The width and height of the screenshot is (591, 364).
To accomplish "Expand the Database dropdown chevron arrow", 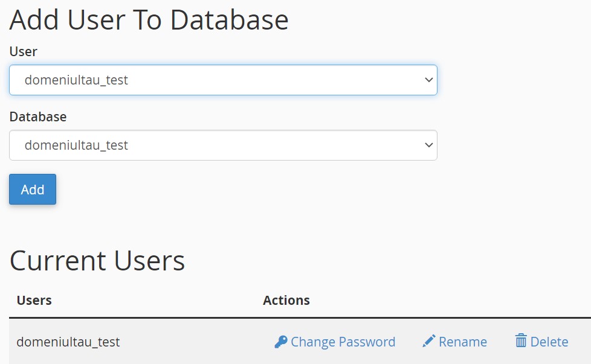I will point(428,145).
